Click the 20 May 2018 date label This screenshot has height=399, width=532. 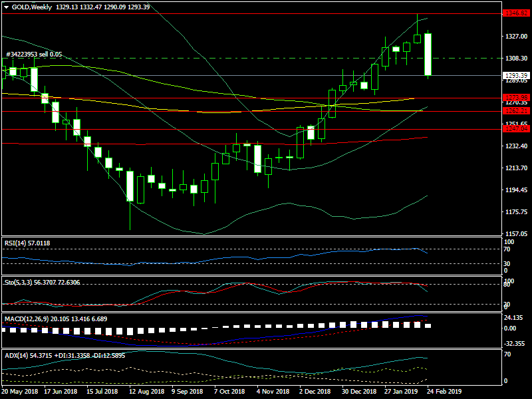coord(20,392)
